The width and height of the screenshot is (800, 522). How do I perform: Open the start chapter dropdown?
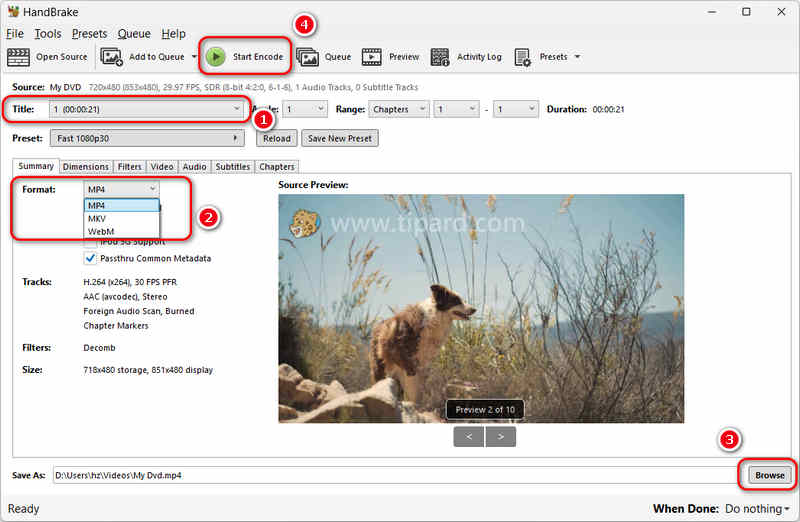tap(456, 109)
